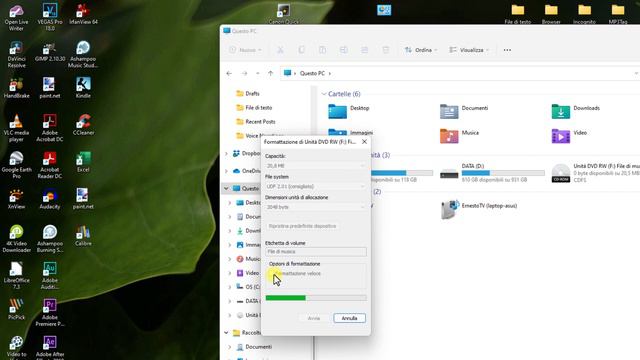Screen dimensions: 640x360
Task: Open the recent locations chevron beside Forward arrow
Action: (x=258, y=73)
